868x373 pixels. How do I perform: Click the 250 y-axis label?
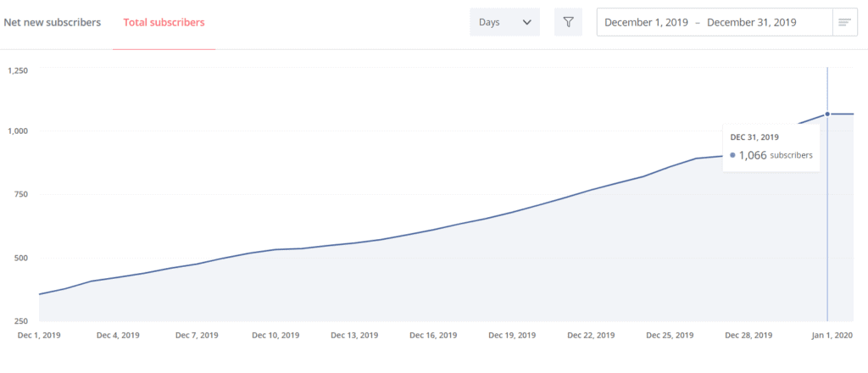tap(21, 321)
